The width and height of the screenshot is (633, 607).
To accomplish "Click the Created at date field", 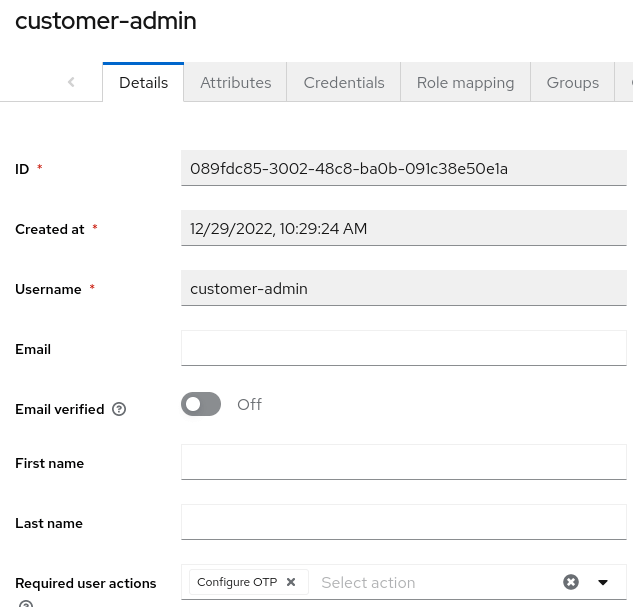I will (404, 228).
